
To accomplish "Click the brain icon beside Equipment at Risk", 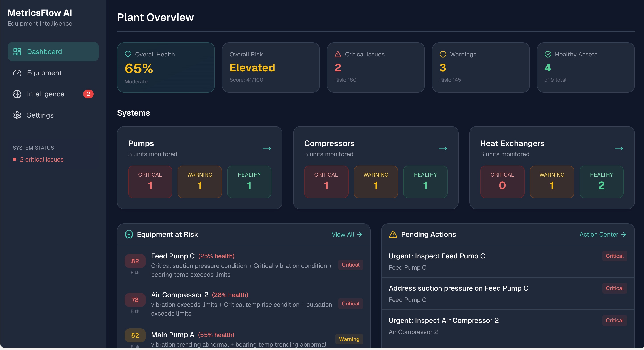I will (x=129, y=234).
